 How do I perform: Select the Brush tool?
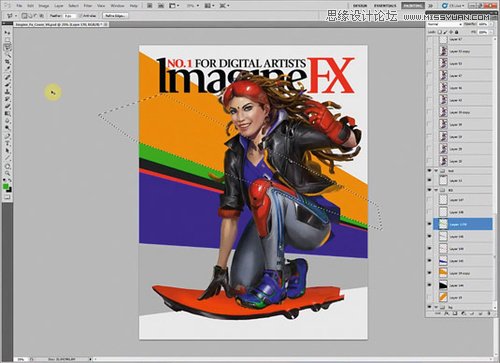click(x=7, y=84)
